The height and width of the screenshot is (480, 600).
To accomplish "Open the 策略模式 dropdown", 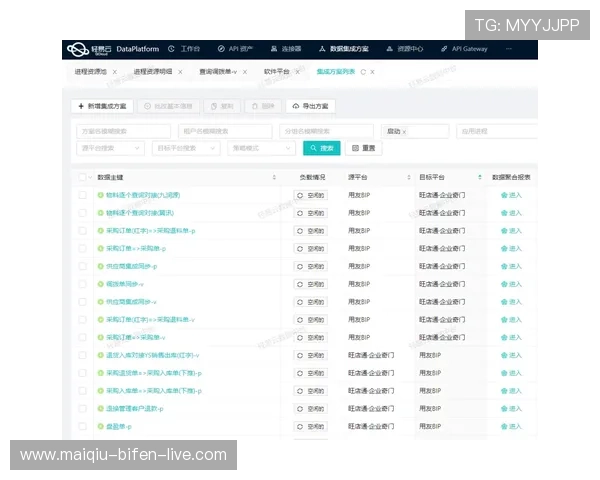I will coord(261,148).
